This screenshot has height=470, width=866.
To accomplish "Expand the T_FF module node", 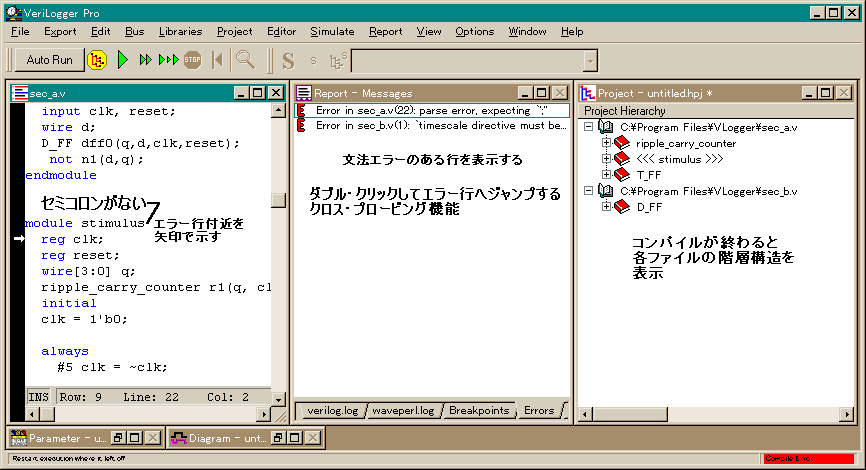I will coord(606,175).
